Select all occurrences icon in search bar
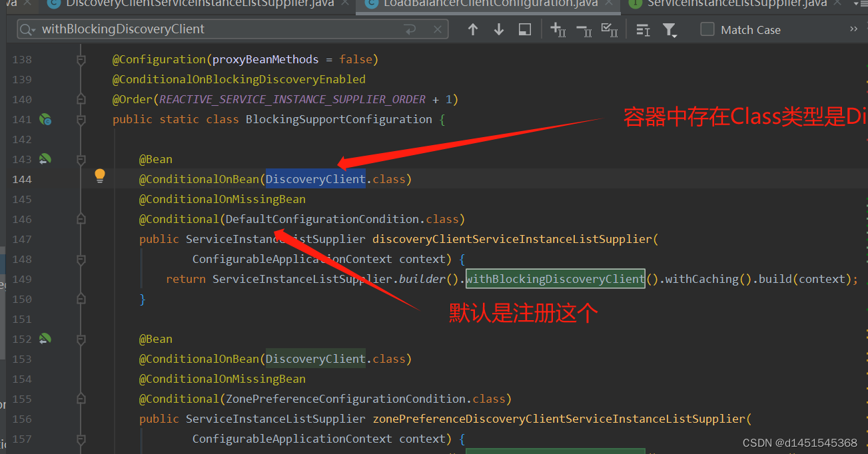Image resolution: width=868 pixels, height=454 pixels. tap(609, 29)
